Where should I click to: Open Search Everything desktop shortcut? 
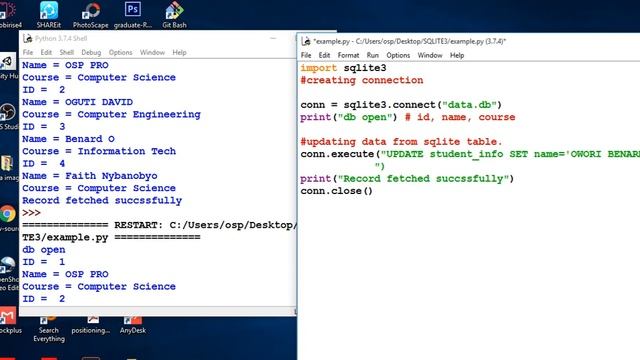click(49, 329)
